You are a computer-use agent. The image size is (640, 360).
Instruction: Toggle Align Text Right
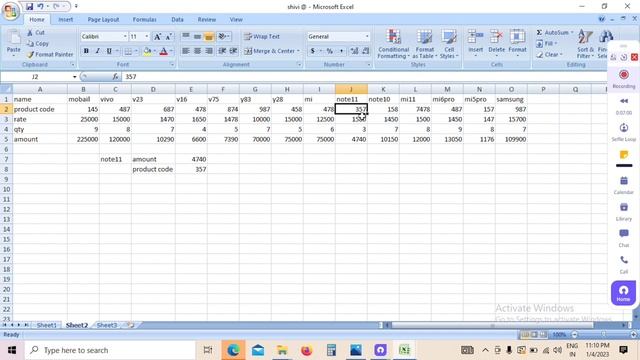tap(209, 51)
